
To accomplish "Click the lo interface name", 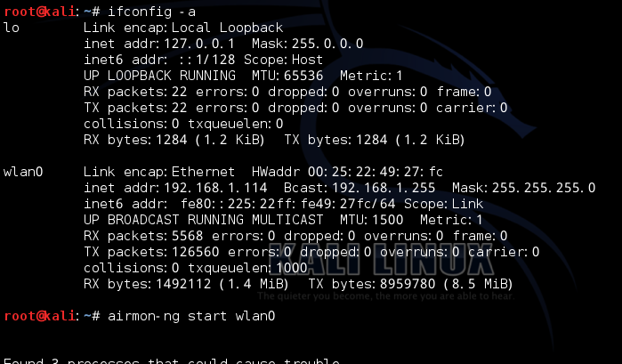I will [x=12, y=28].
